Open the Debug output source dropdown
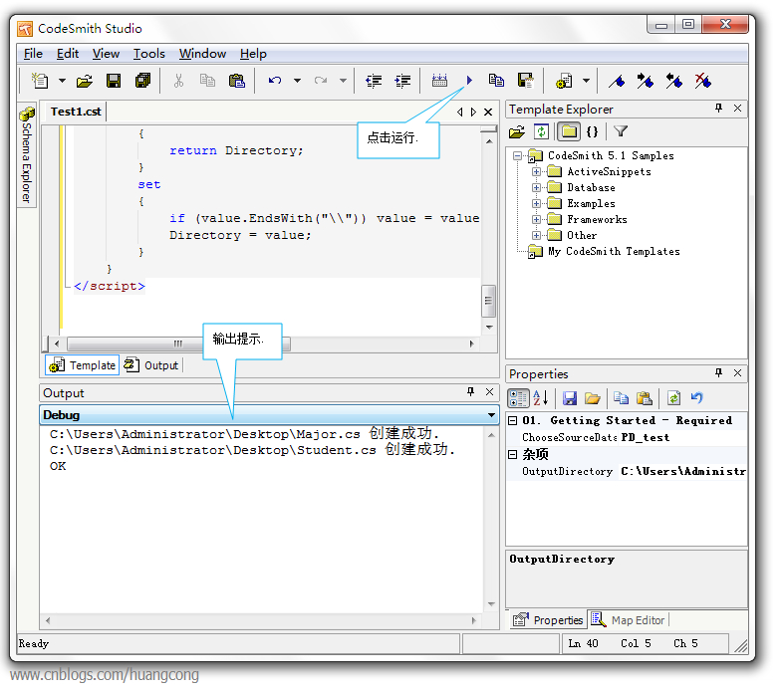The width and height of the screenshot is (784, 693). [x=491, y=415]
